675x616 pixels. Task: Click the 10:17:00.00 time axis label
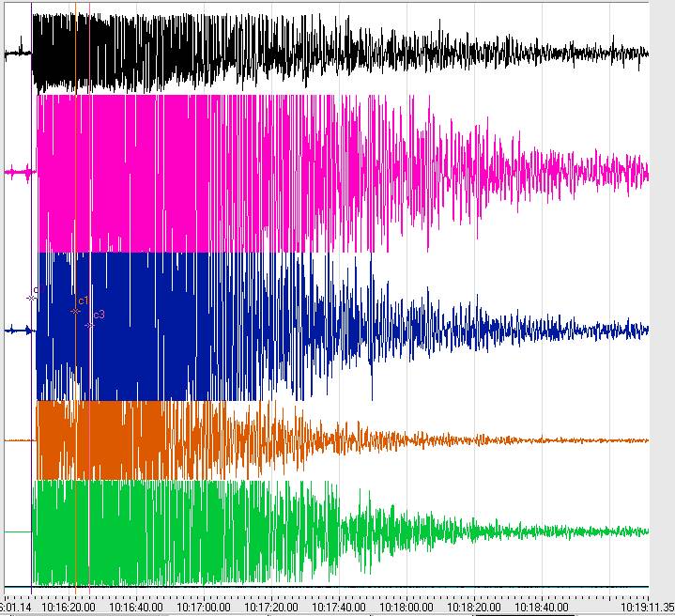click(204, 608)
